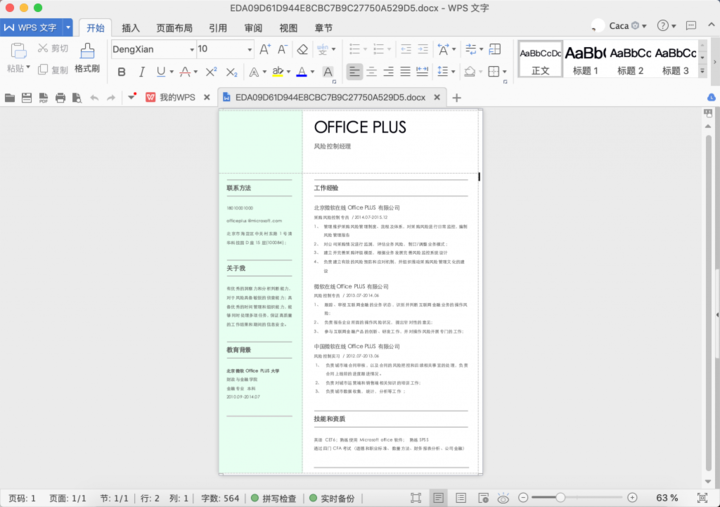The image size is (720, 507).
Task: Click the zoom slider handle
Action: click(x=560, y=497)
